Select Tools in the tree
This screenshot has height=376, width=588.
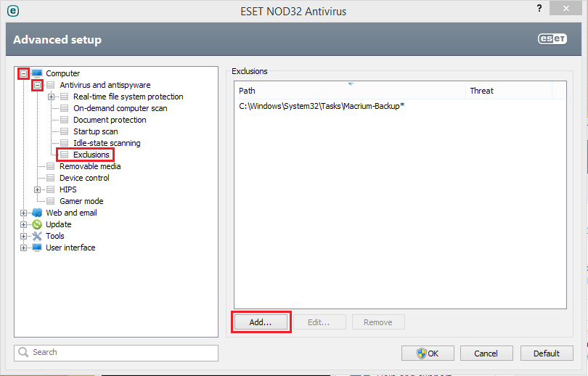55,236
